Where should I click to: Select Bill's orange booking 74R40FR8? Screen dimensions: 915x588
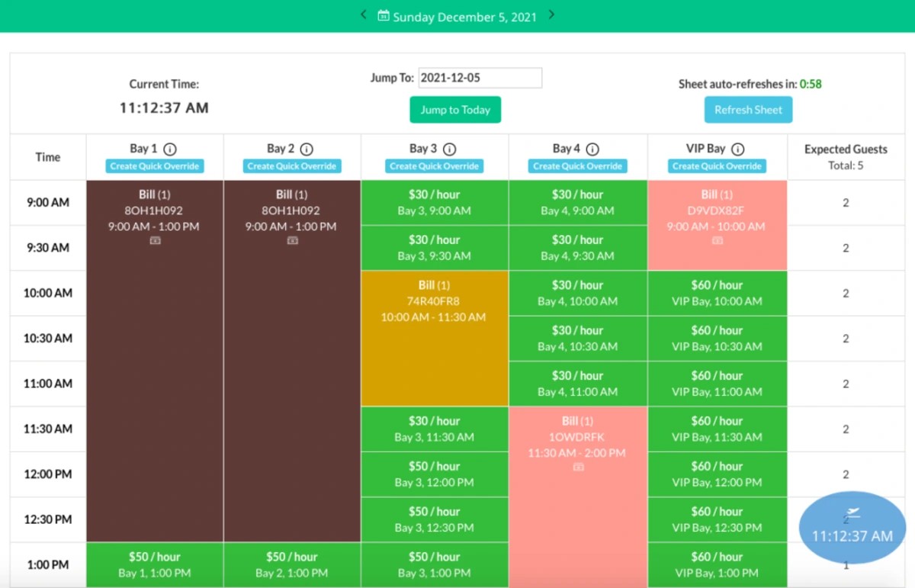click(x=435, y=339)
